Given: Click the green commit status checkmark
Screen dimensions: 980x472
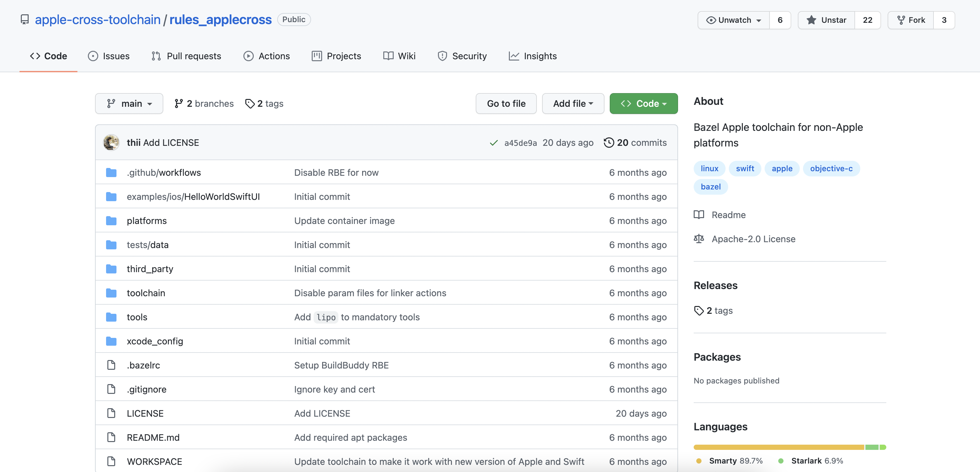Looking at the screenshot, I should [x=494, y=143].
